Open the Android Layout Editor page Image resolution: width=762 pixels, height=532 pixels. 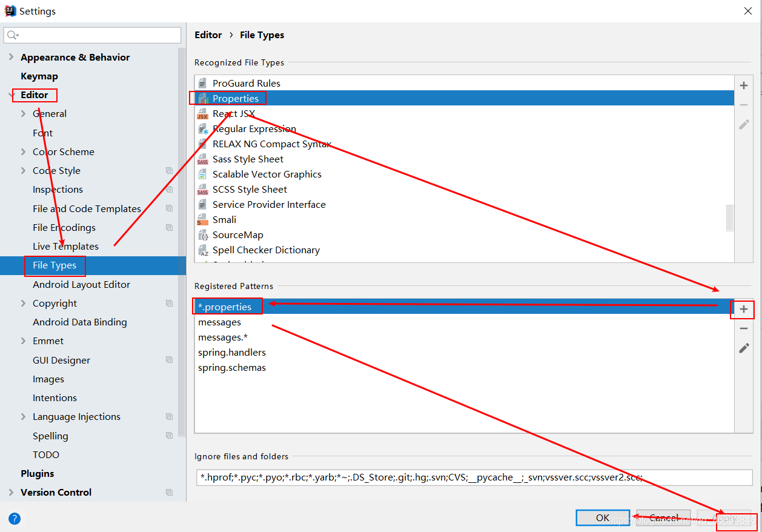(x=81, y=284)
